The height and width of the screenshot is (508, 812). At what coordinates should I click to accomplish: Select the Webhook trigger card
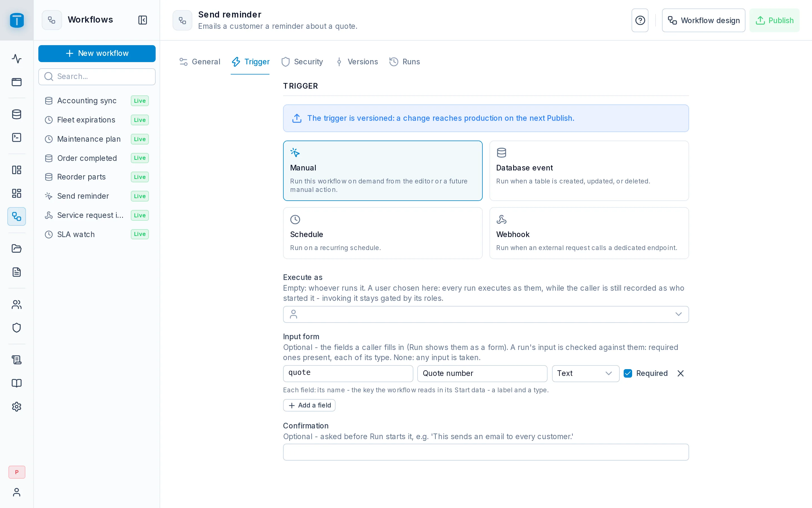tap(589, 233)
